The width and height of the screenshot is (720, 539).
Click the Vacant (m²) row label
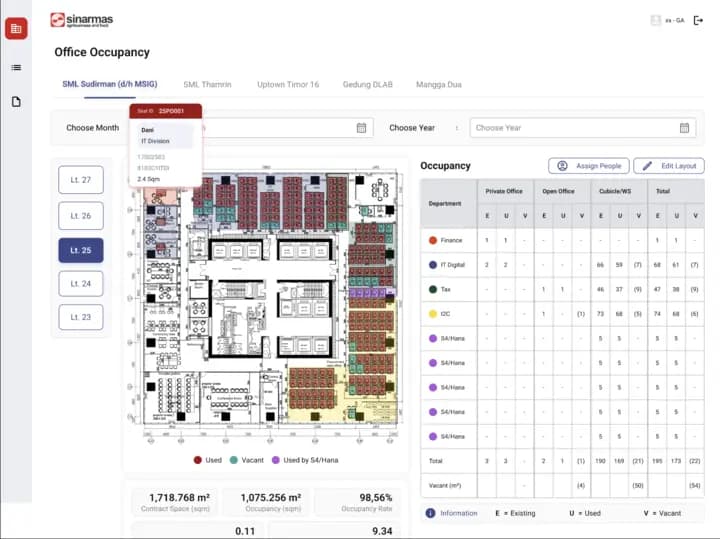click(444, 485)
